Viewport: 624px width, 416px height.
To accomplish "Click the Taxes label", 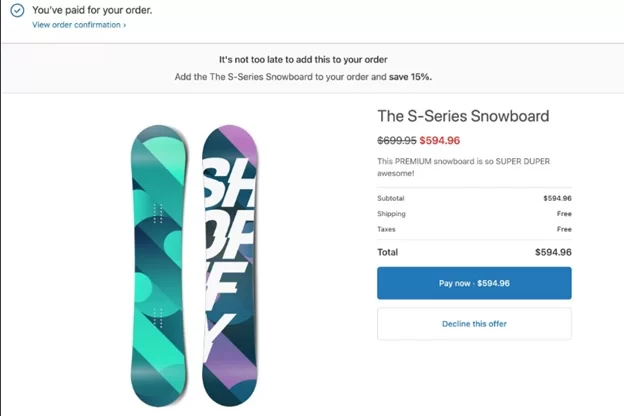I will (x=387, y=229).
